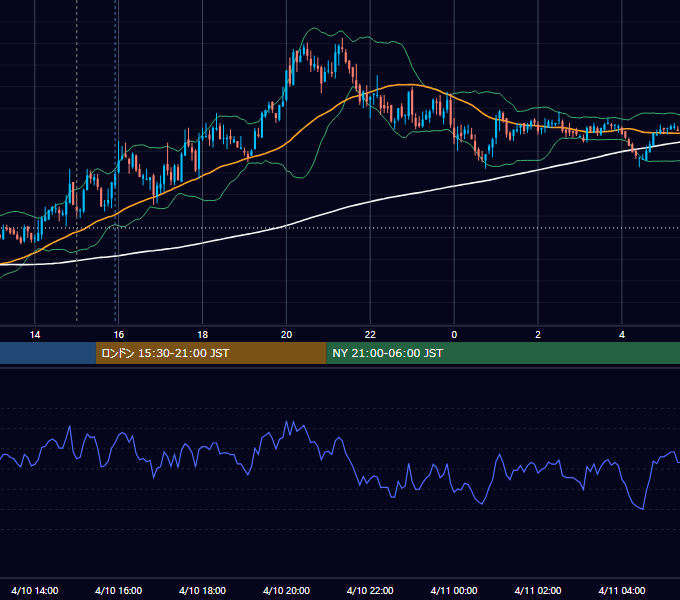Click the 4/10 22:00 label on indicator axis
This screenshot has height=600, width=680.
(x=370, y=590)
